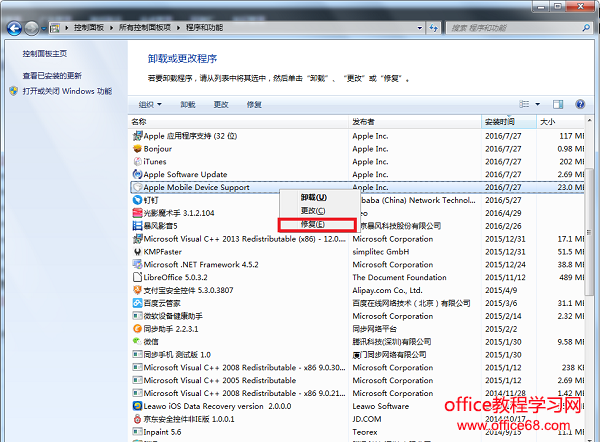The width and height of the screenshot is (600, 442).
Task: Open help with the question mark icon
Action: click(580, 104)
